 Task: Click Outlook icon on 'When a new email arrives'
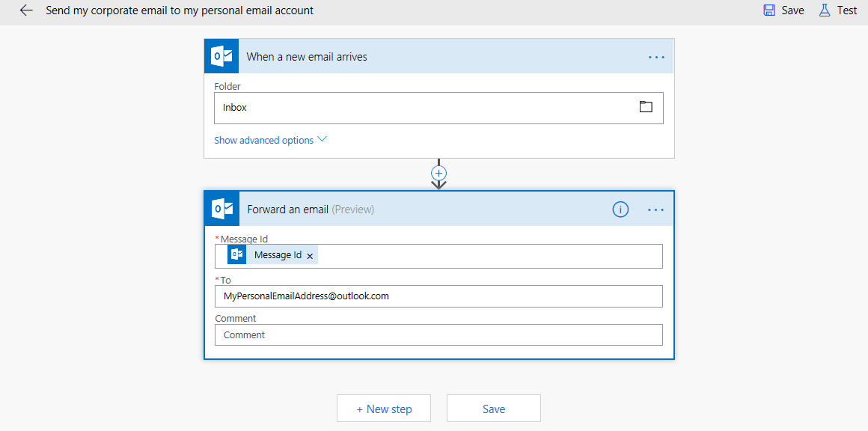point(222,57)
